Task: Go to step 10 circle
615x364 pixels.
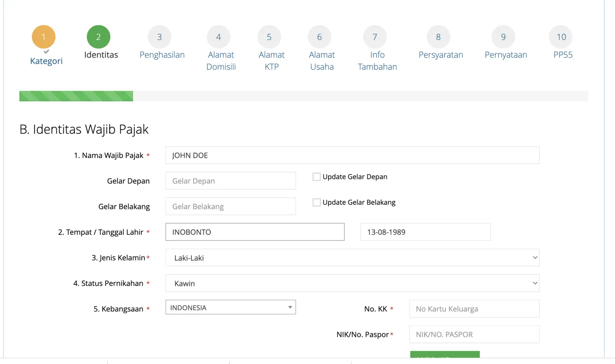Action: (561, 37)
